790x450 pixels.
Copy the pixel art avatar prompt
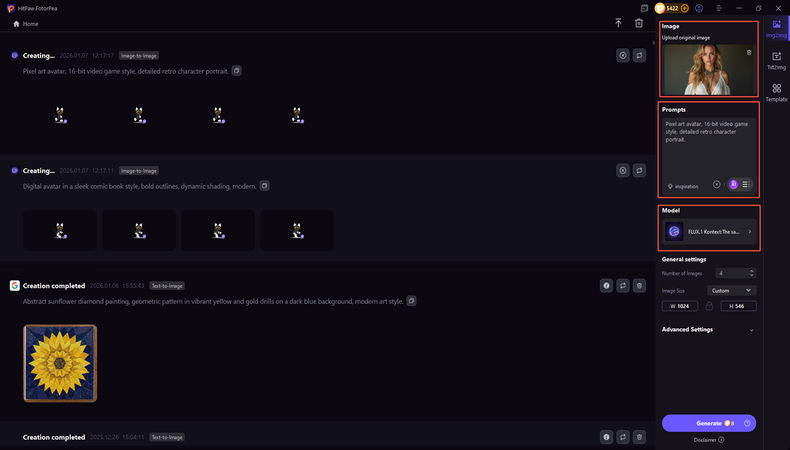pyautogui.click(x=236, y=71)
